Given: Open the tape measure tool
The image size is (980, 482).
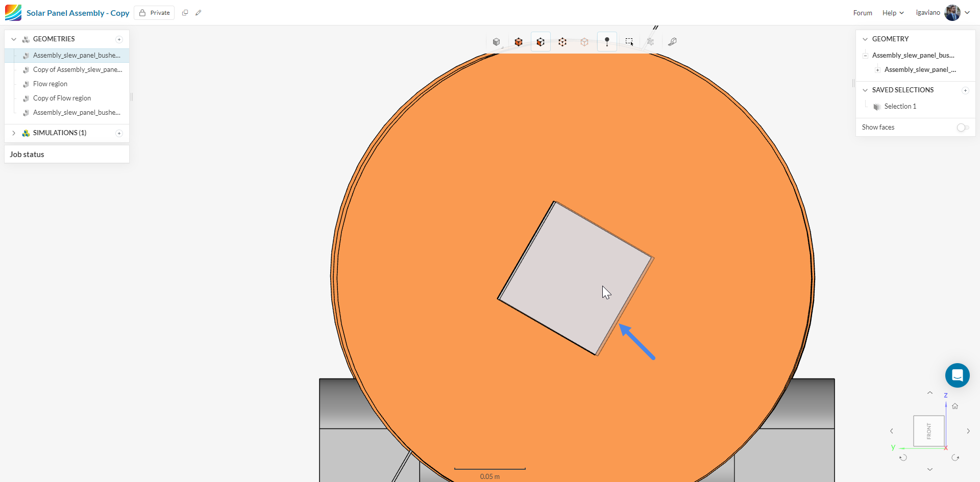Looking at the screenshot, I should click(672, 42).
